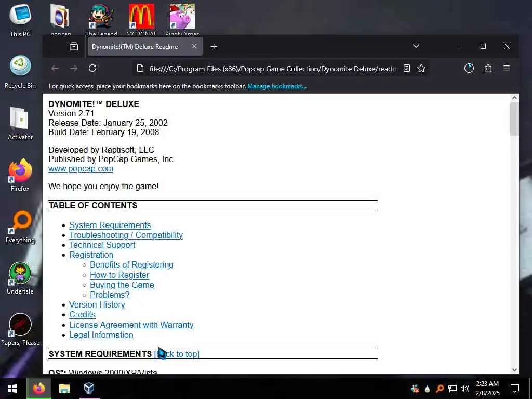The height and width of the screenshot is (399, 532).
Task: Jump to System Requirements section
Action: [x=110, y=225]
